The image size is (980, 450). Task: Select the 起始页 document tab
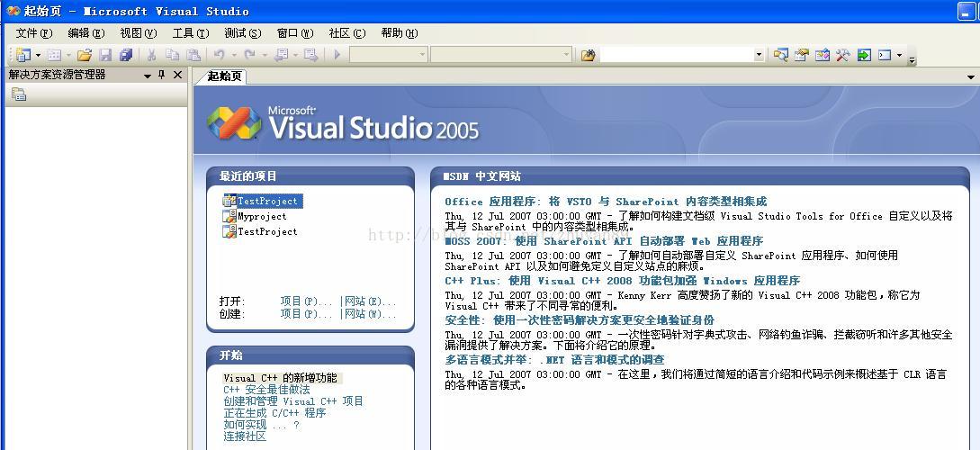[224, 76]
